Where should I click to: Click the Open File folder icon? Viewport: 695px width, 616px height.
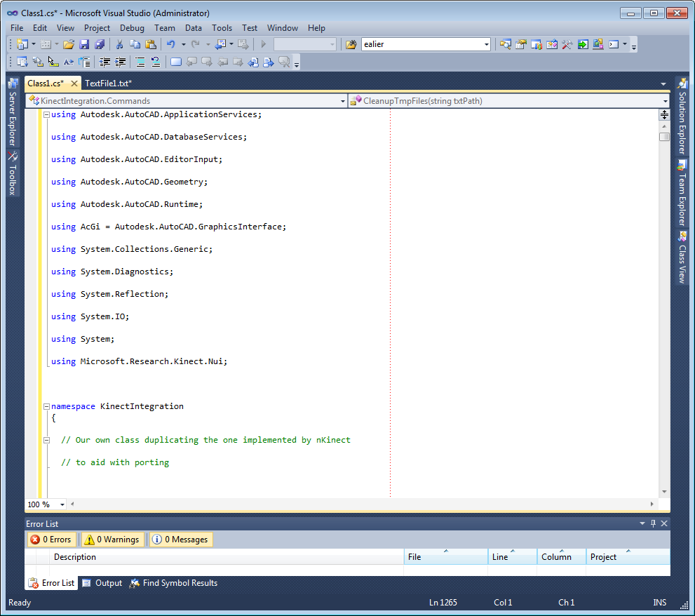[x=68, y=44]
